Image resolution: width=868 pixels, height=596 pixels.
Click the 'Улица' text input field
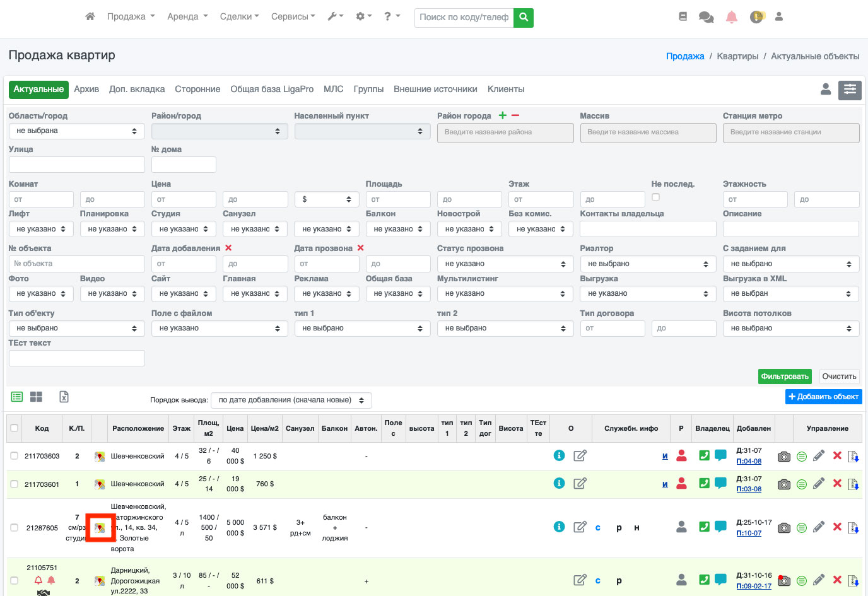click(x=76, y=165)
